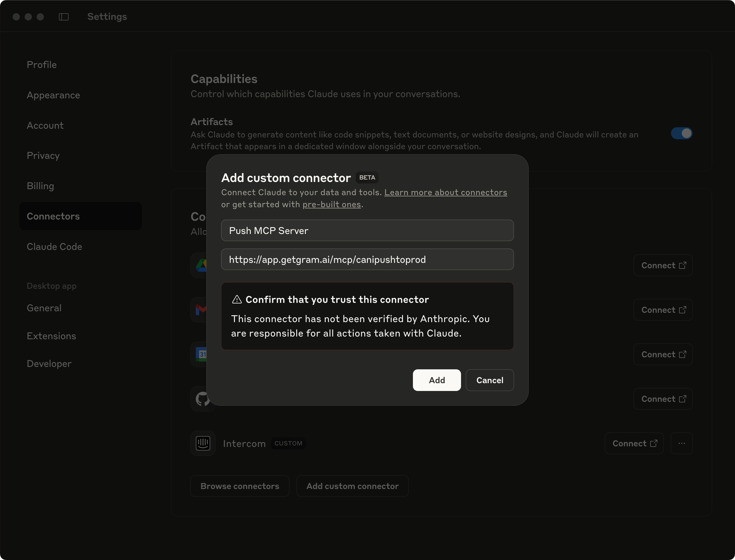Open the Extensions section

[x=51, y=336]
